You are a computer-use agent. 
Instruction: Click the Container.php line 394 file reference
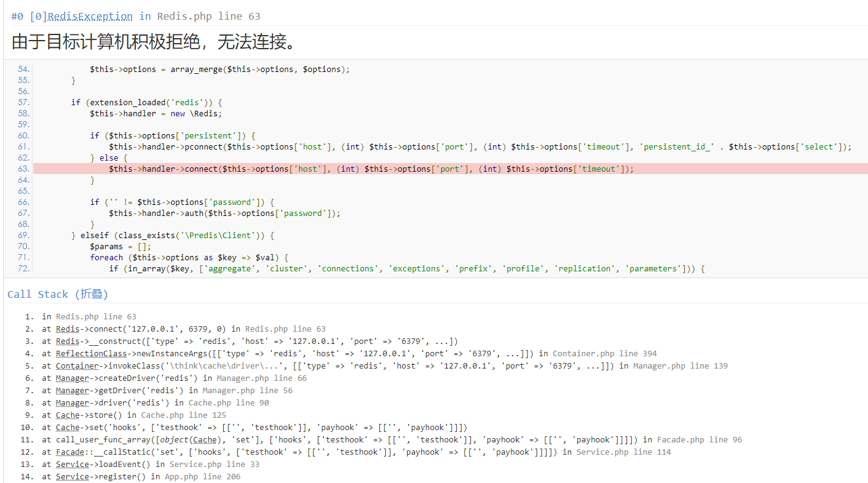pos(604,353)
